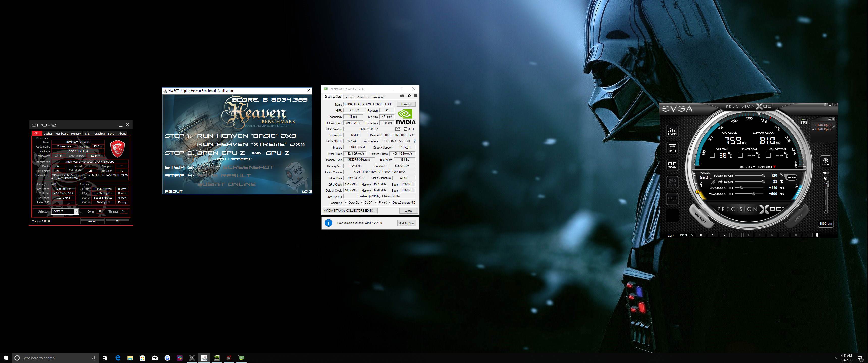Open the Bench tab in CPU-Z
Image resolution: width=868 pixels, height=363 pixels.
tap(111, 134)
